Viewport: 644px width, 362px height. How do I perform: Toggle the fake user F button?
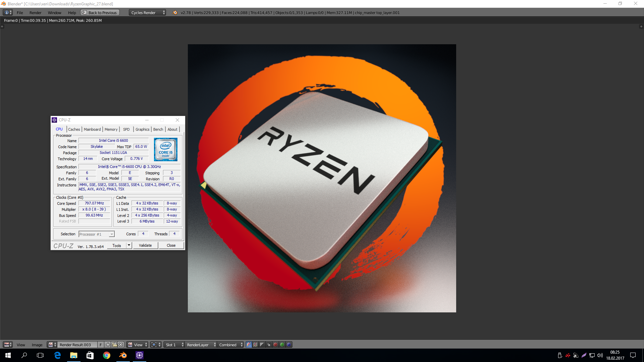coord(101,345)
